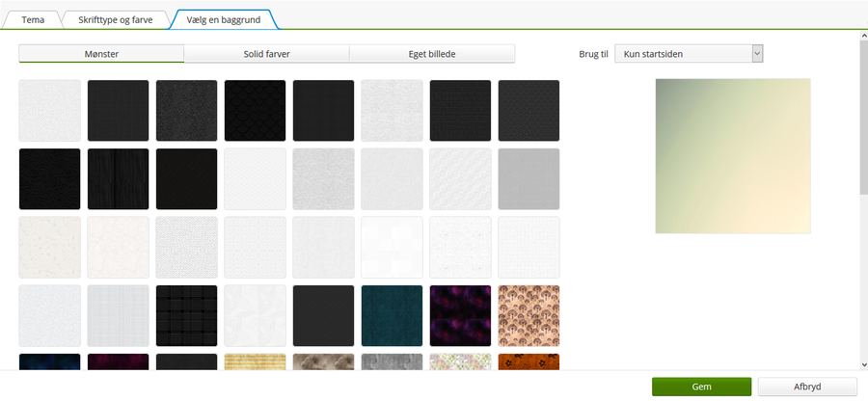Save changes with the Gem button
Viewport: 868px width, 401px height.
(x=701, y=387)
